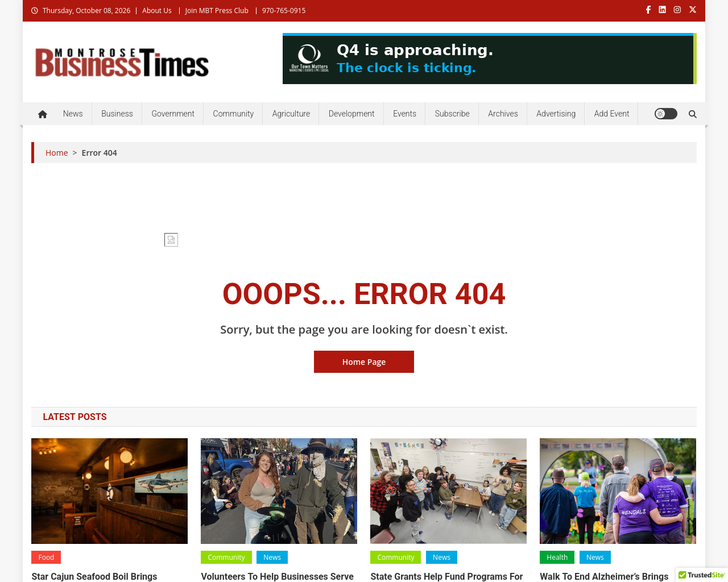Open the Development menu item
Viewport: 728px width, 582px height.
[x=351, y=114]
